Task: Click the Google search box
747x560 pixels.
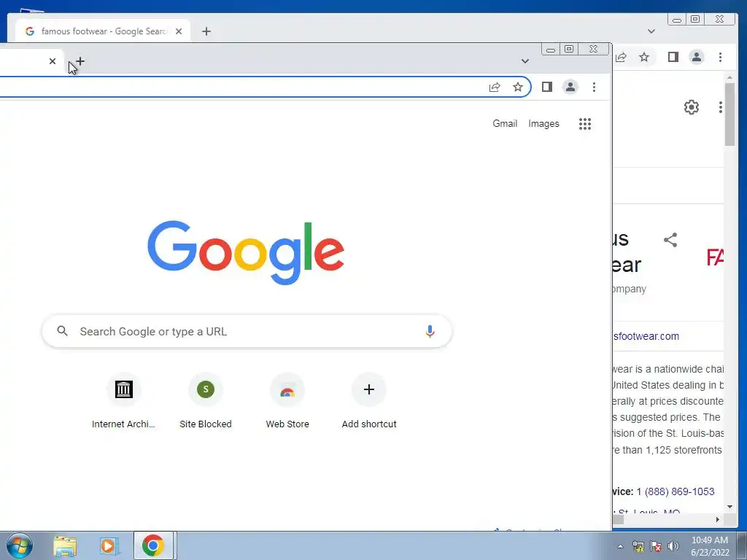Action: pyautogui.click(x=247, y=332)
